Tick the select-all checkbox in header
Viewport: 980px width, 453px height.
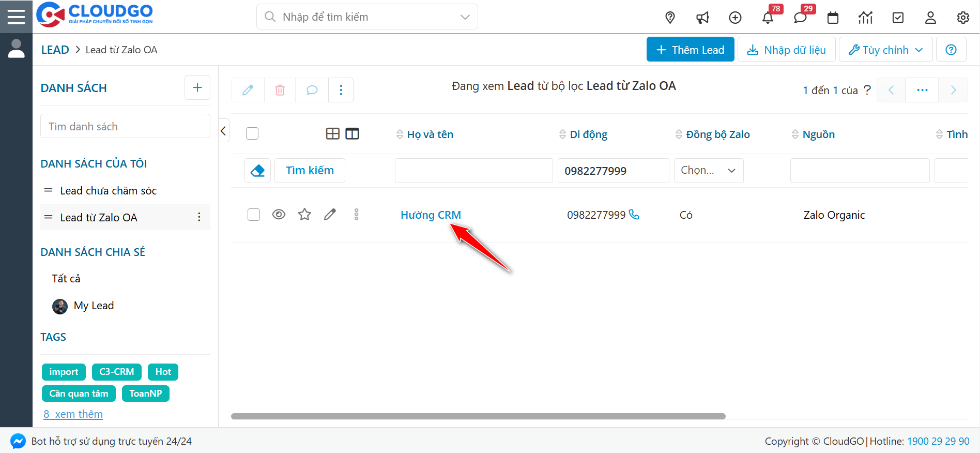click(252, 133)
